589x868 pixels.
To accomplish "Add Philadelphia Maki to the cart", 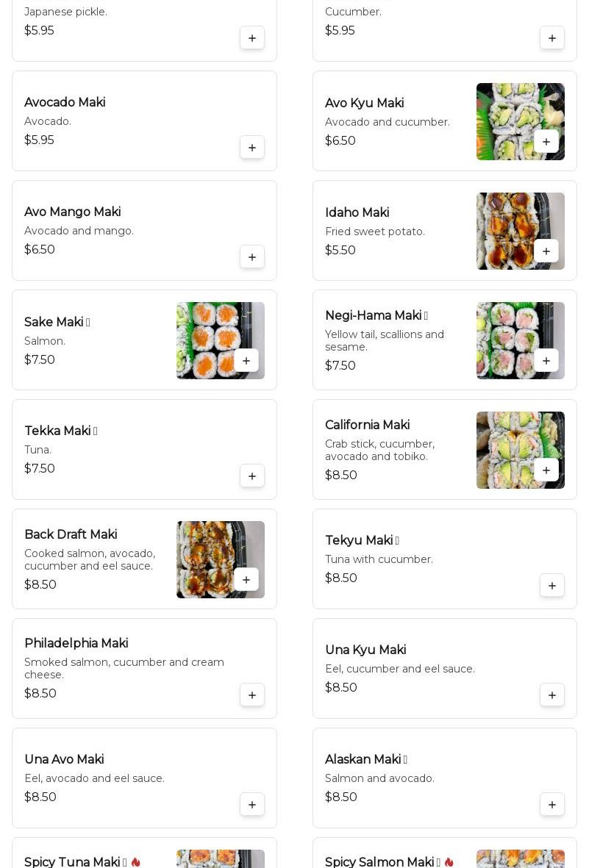I will pyautogui.click(x=252, y=695).
